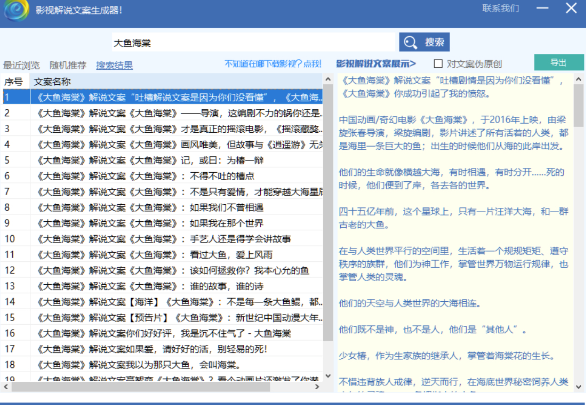
Task: Select row 6 不得不吐的槽点
Action: pyautogui.click(x=161, y=176)
